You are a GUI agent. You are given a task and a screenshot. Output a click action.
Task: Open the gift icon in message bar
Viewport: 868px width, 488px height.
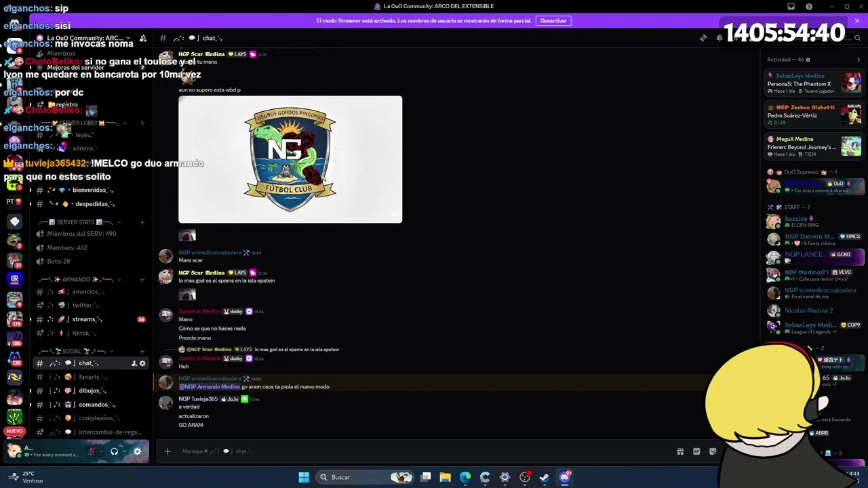pyautogui.click(x=680, y=451)
